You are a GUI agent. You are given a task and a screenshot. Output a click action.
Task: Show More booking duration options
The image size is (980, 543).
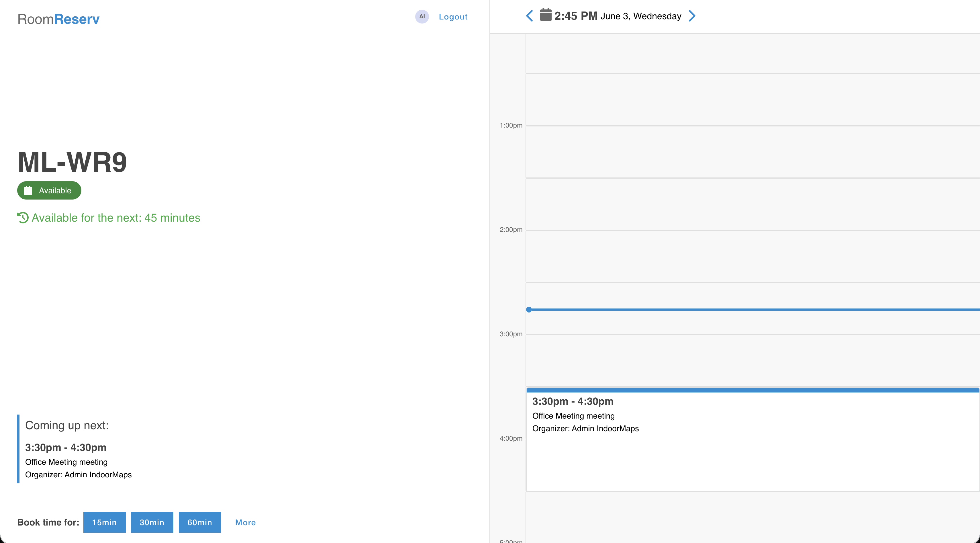point(245,522)
